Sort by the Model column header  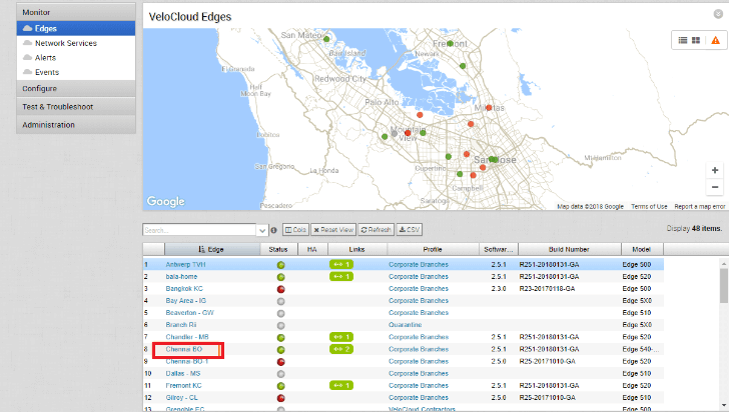[641, 249]
